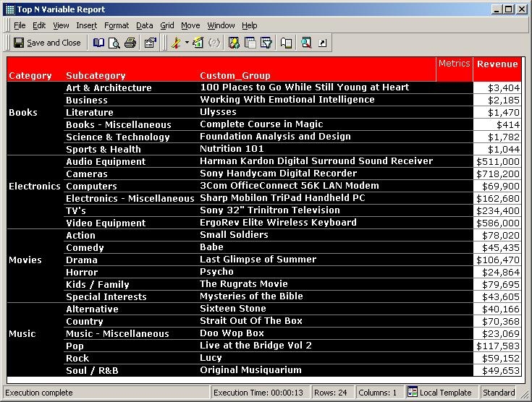Open print preview from the toolbar
532x402 pixels.
click(114, 43)
